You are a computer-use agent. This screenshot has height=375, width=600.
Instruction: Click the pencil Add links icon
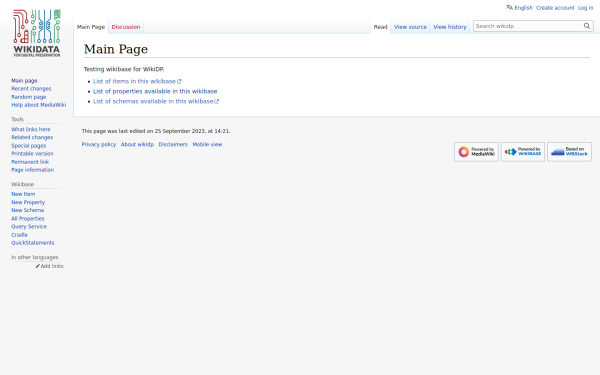click(x=38, y=266)
